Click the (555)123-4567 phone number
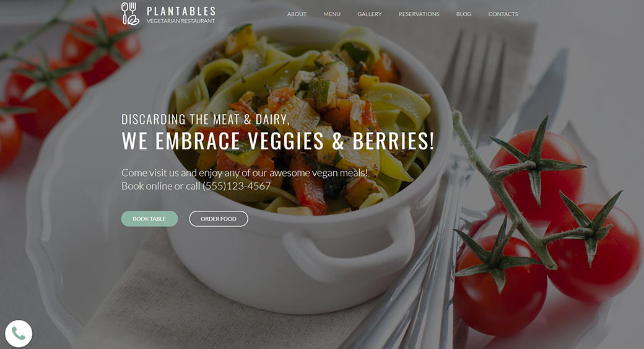The height and width of the screenshot is (349, 644). [x=237, y=186]
